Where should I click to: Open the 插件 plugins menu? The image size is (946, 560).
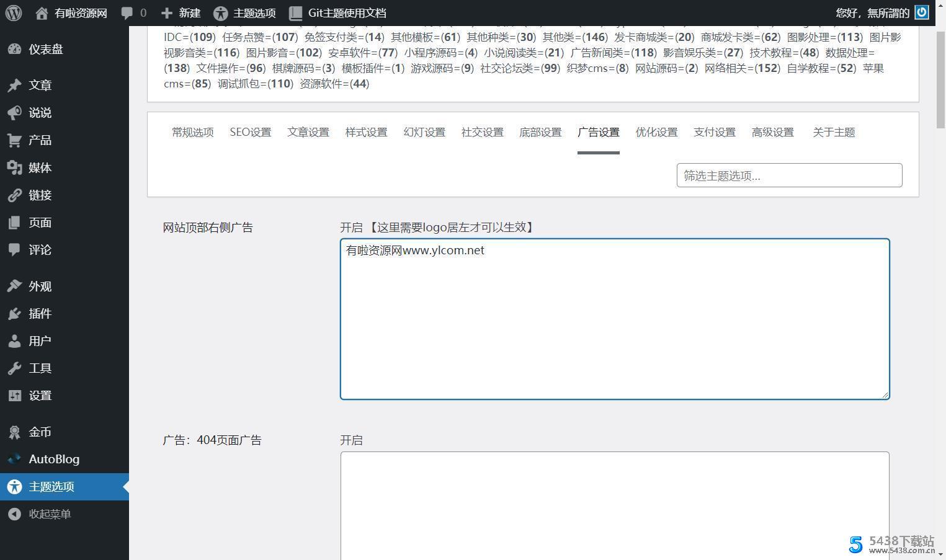pos(40,313)
